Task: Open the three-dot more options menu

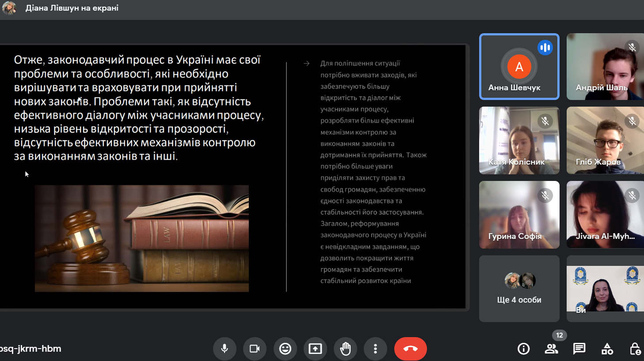Action: pyautogui.click(x=375, y=349)
